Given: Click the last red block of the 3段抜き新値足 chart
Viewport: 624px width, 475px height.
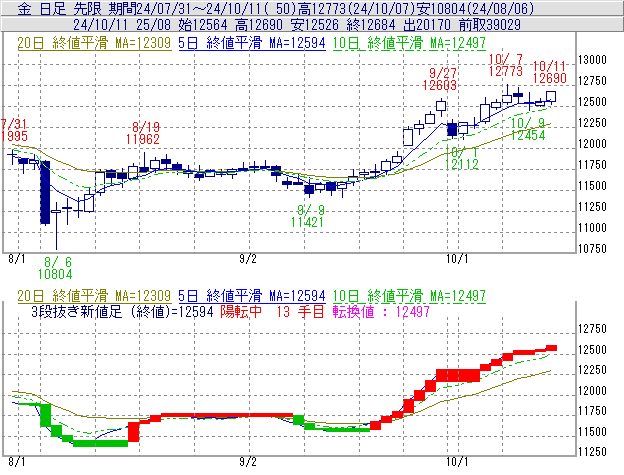Looking at the screenshot, I should pos(551,348).
